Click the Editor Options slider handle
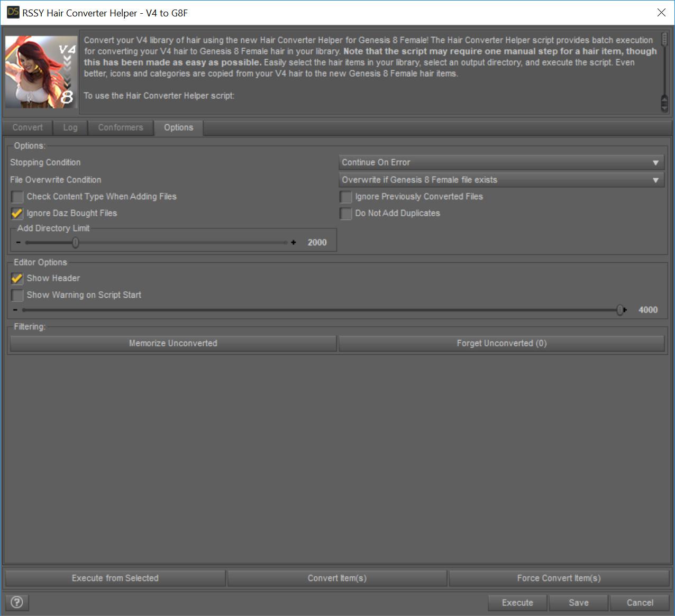675x616 pixels. click(x=621, y=310)
